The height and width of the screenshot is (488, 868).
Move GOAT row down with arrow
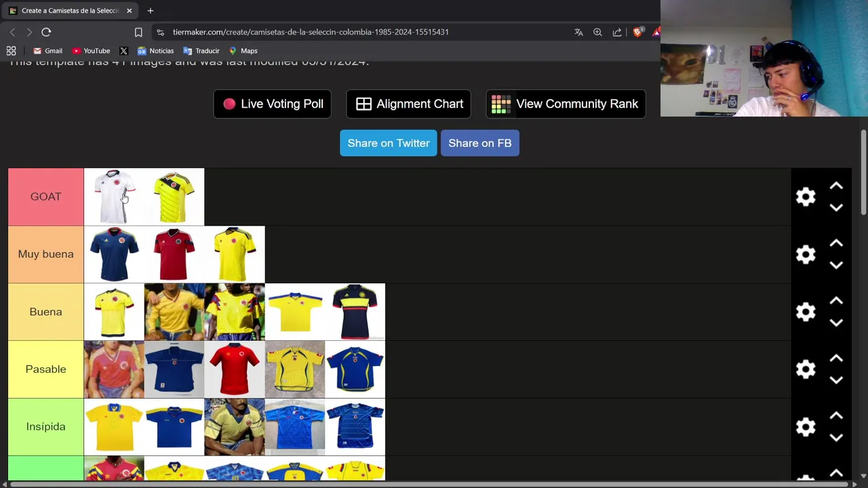click(836, 207)
